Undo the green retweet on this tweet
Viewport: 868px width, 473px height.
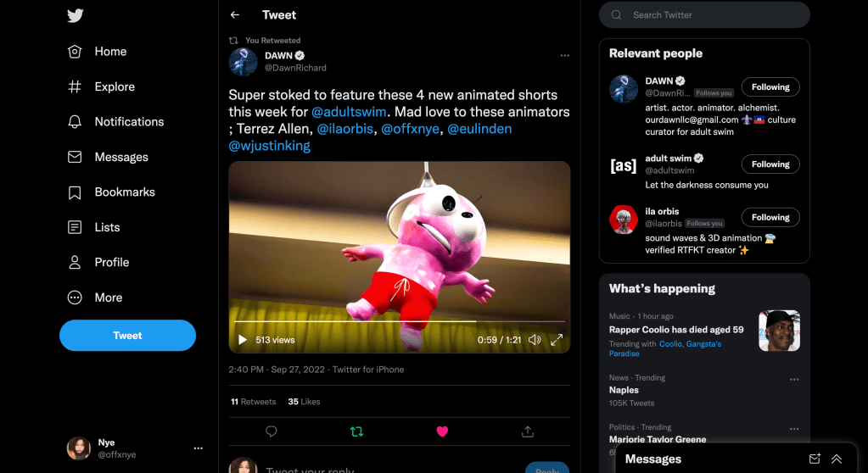click(356, 431)
